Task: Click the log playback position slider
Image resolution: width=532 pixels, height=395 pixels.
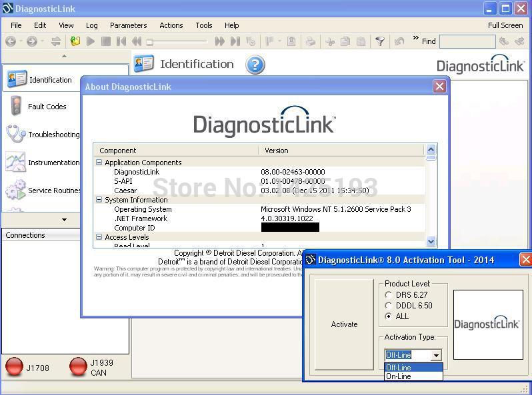Action: coord(177,42)
